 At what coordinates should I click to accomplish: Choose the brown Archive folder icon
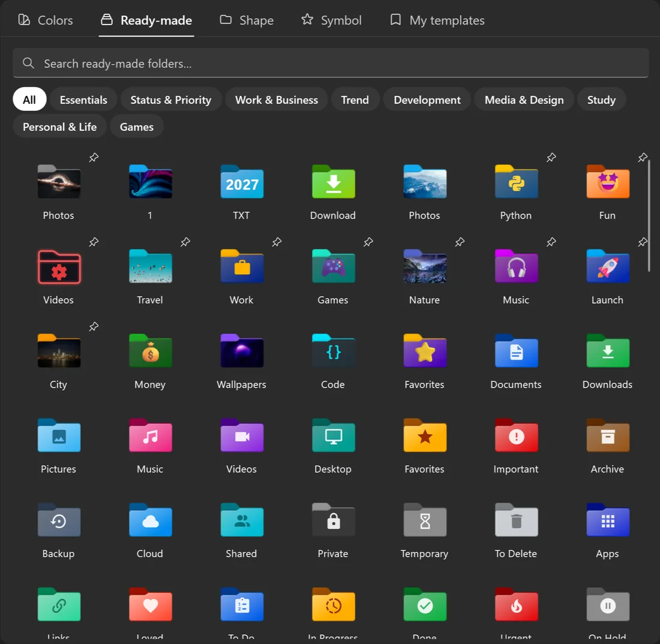point(607,436)
